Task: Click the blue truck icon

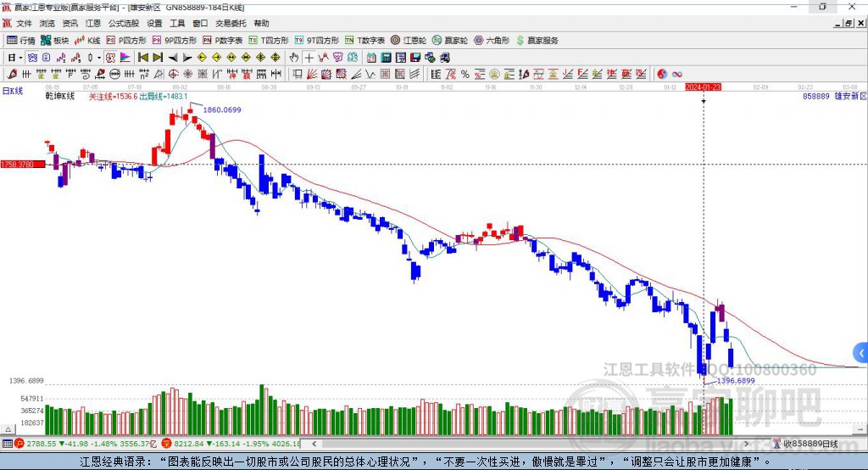Action: click(x=445, y=58)
